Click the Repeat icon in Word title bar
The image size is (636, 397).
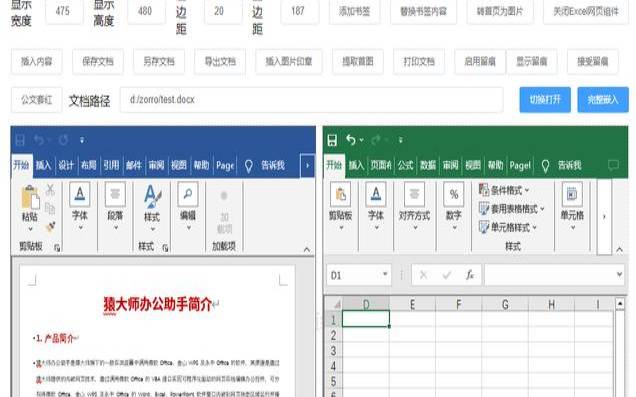point(63,140)
